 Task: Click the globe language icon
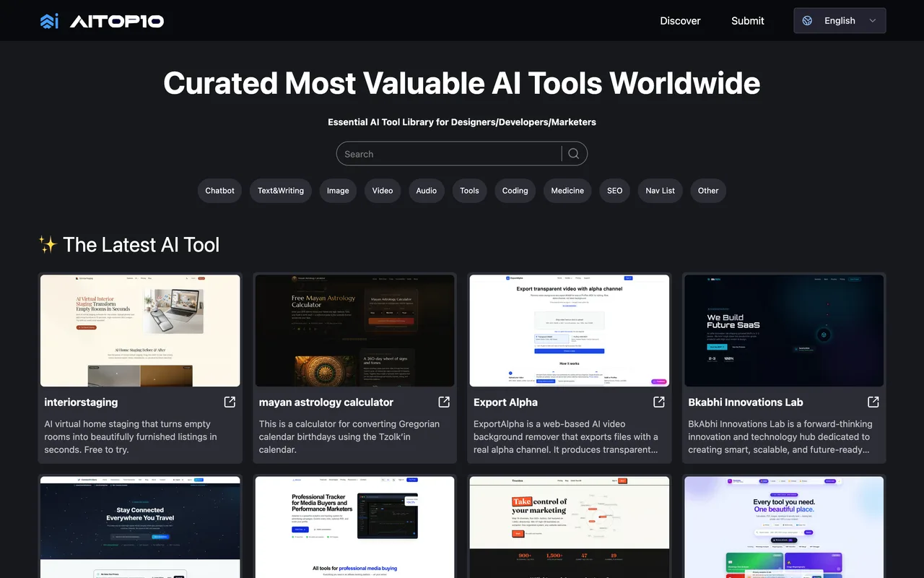[808, 21]
